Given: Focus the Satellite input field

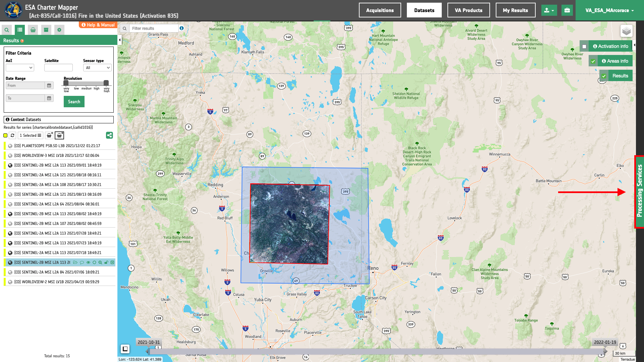Looking at the screenshot, I should [58, 68].
